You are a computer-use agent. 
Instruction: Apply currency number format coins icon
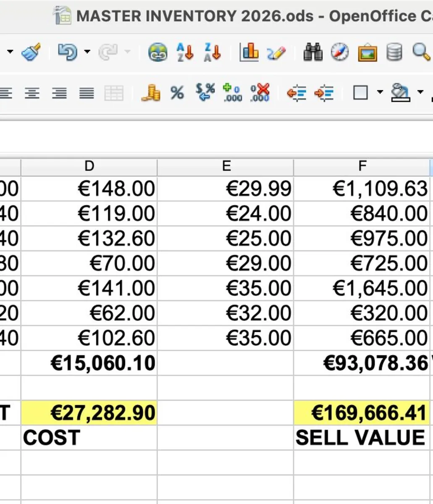click(150, 92)
